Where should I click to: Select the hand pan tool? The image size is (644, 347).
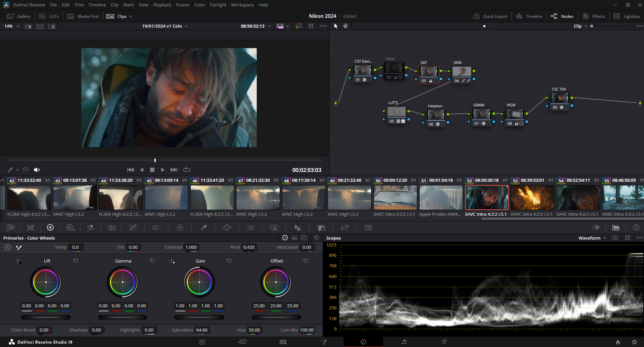point(345,26)
